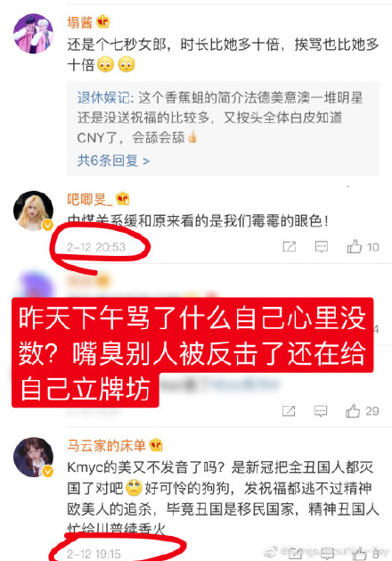Share the comment with 29 likes
This screenshot has height=561, width=392.
coord(289,411)
